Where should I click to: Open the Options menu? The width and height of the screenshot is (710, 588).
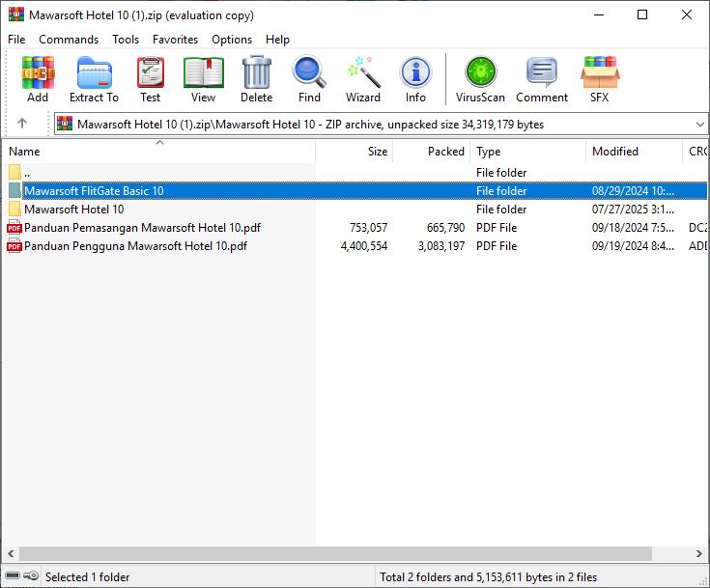pyautogui.click(x=232, y=40)
